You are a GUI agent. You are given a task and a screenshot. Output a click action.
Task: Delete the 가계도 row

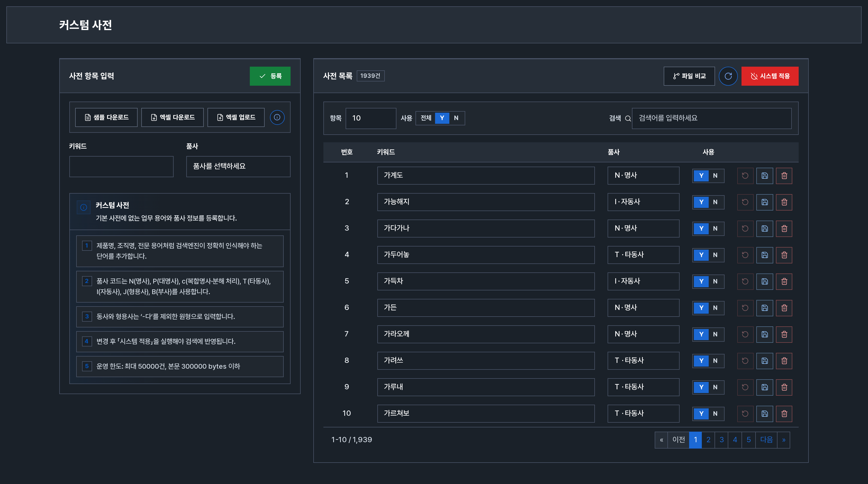[x=784, y=175]
